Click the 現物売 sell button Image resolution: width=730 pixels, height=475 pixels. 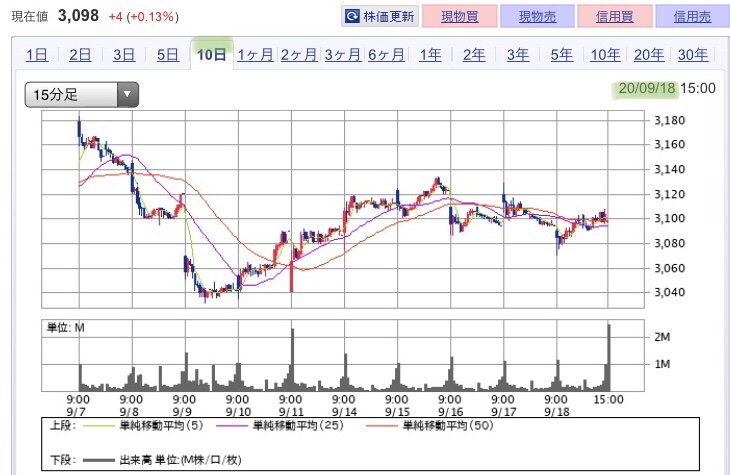coord(537,16)
